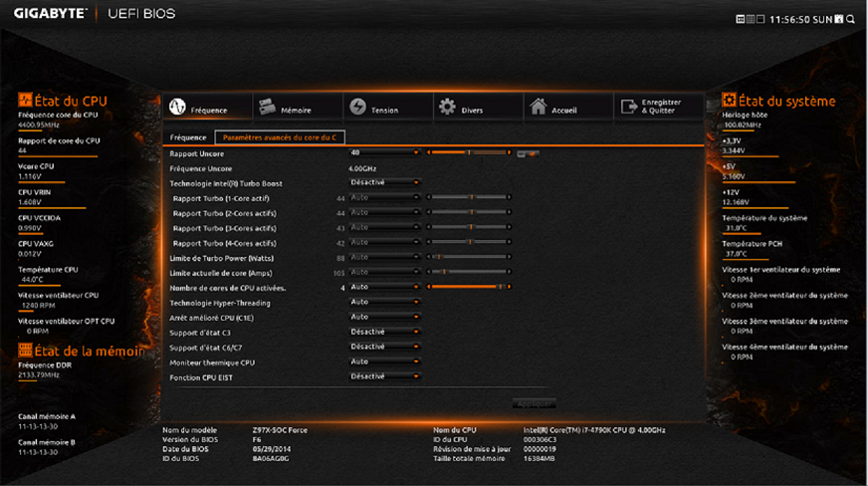Open the Limite de Turbo Power dropdown
Viewport: 868px width, 486px height.
pyautogui.click(x=384, y=257)
